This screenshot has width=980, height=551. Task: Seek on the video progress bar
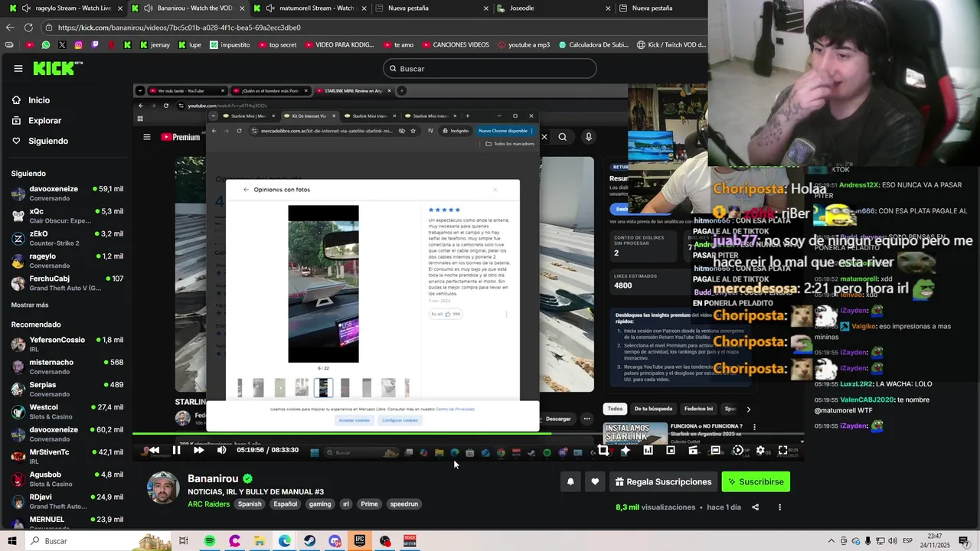[x=469, y=434]
